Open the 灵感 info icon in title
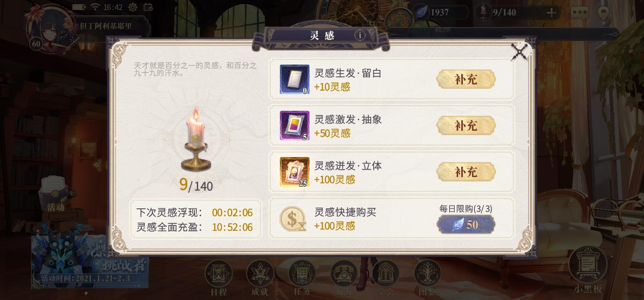The width and height of the screenshot is (644, 300). tap(360, 35)
